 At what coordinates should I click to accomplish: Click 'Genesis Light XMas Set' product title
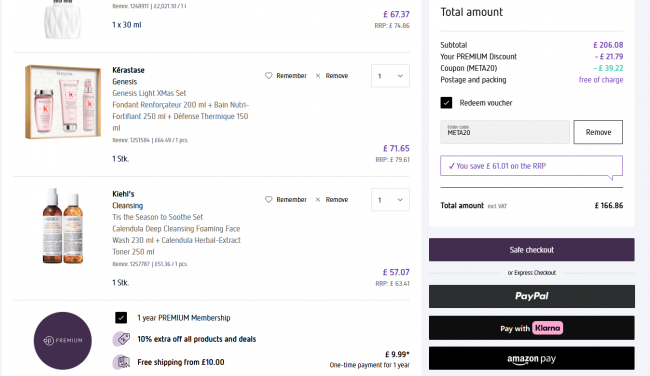point(149,93)
